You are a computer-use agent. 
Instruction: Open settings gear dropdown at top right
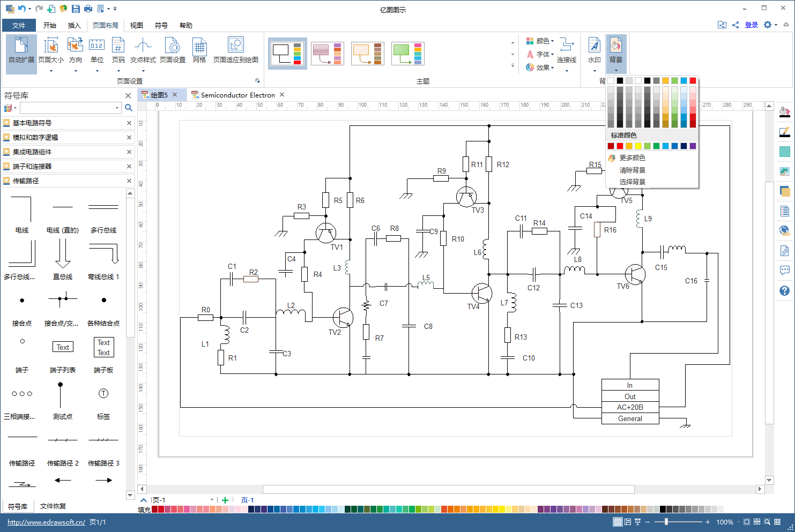pyautogui.click(x=770, y=25)
